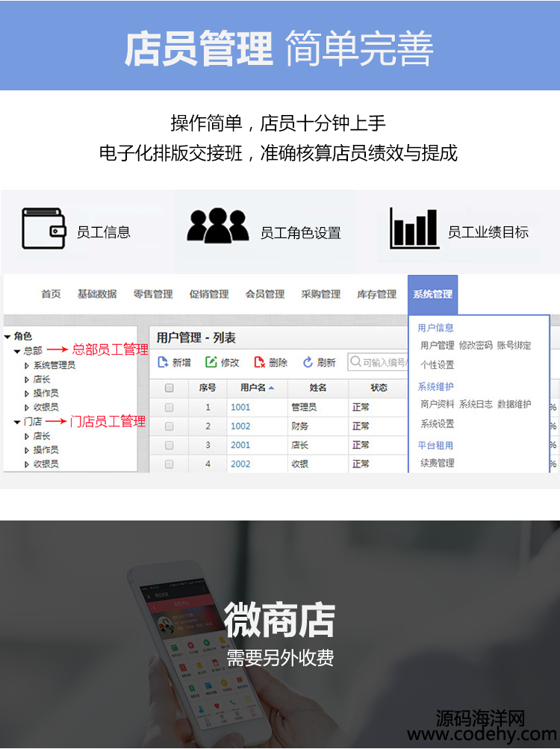Sort by the 用户名 column arrow
Screen dimensions: 560x749
pos(271,388)
